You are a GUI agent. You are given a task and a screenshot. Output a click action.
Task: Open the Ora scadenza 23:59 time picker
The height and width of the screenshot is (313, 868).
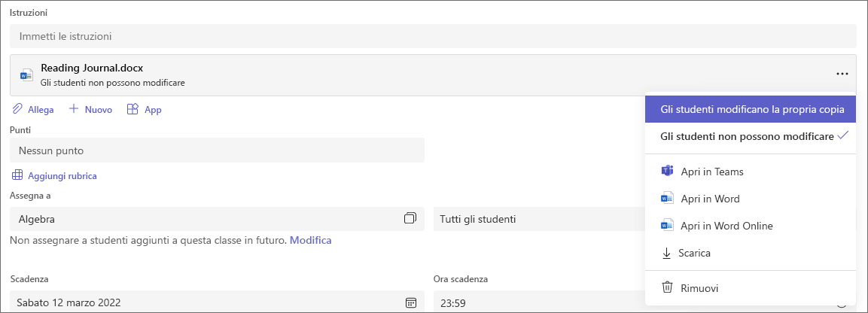(x=540, y=302)
